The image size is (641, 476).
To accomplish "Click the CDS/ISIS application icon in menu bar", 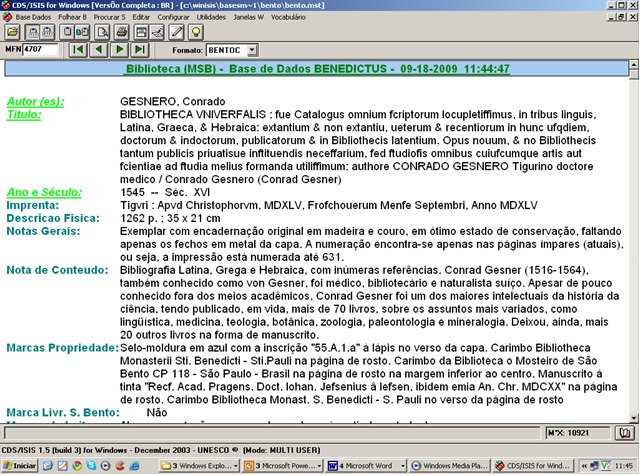I will [x=7, y=17].
